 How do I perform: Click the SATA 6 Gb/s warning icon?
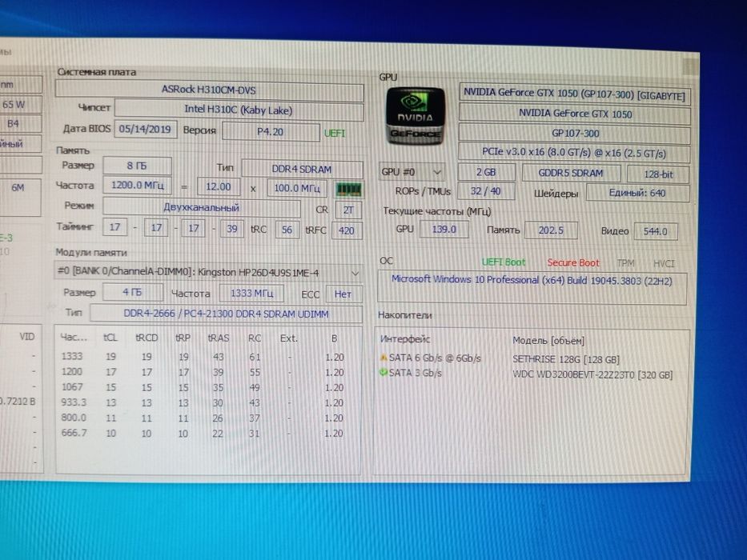click(383, 358)
